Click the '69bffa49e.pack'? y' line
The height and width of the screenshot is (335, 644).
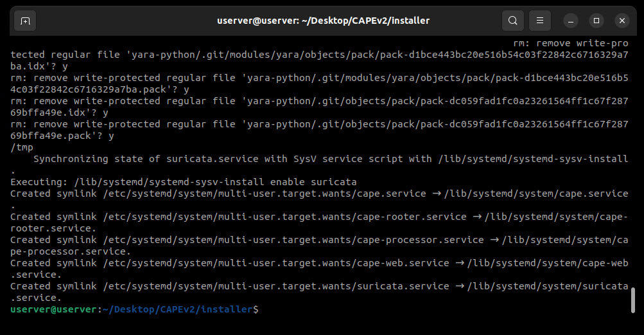pyautogui.click(x=62, y=136)
